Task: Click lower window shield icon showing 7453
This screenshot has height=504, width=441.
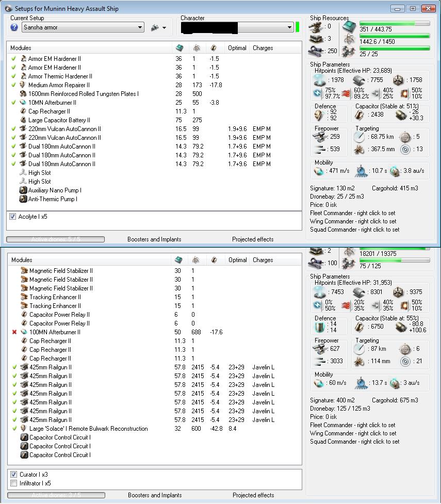Action: pos(319,292)
